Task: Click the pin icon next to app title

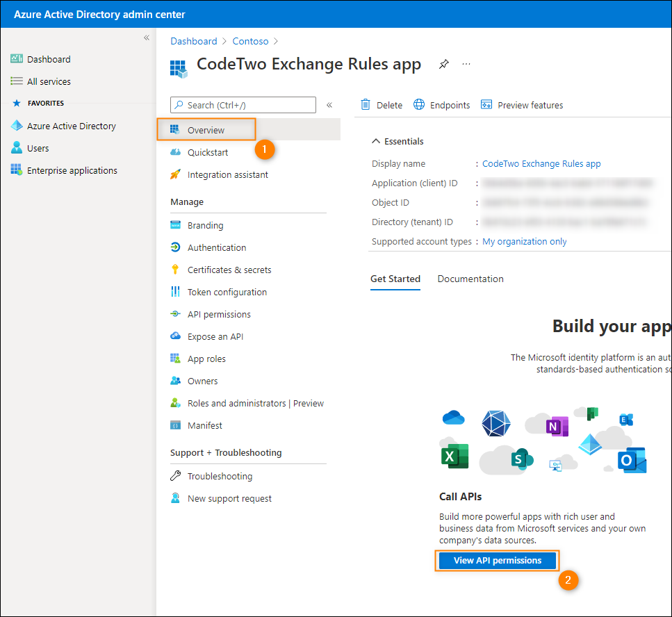Action: [443, 64]
